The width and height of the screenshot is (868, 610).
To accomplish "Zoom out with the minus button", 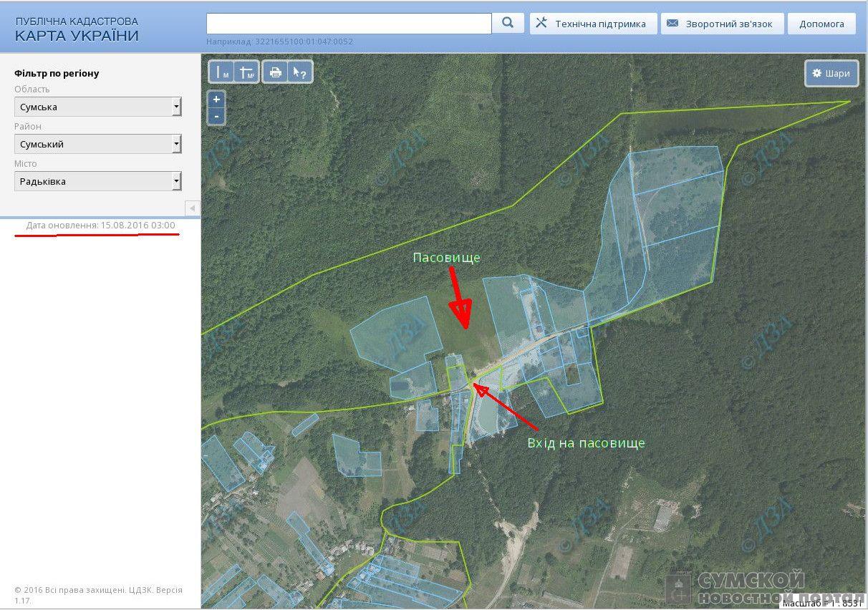I will click(x=216, y=116).
